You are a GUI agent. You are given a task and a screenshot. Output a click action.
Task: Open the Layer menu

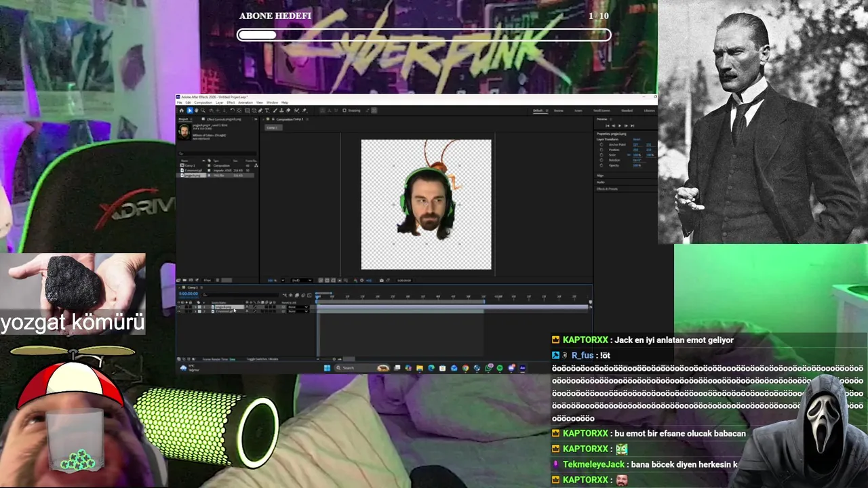tap(220, 102)
